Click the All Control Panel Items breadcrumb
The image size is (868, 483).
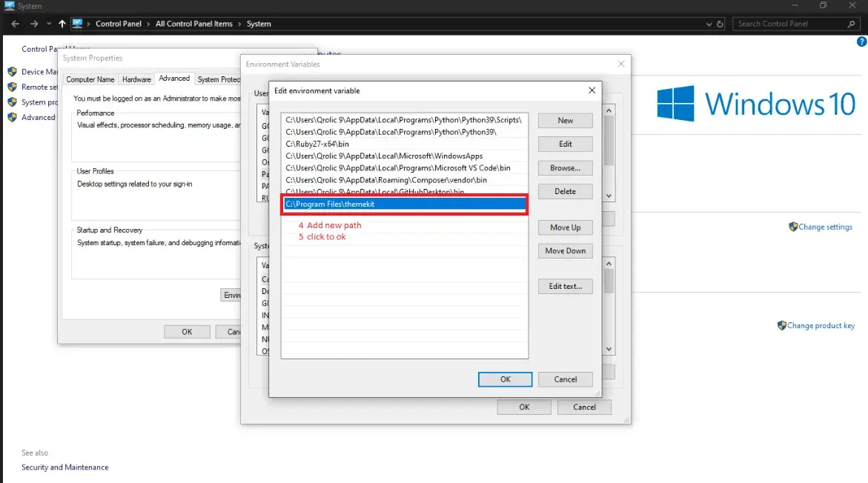193,24
